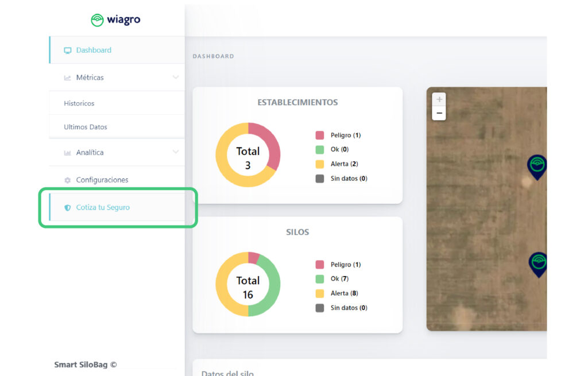Click the 'Datos del silo' heading
The image size is (588, 376).
[227, 373]
